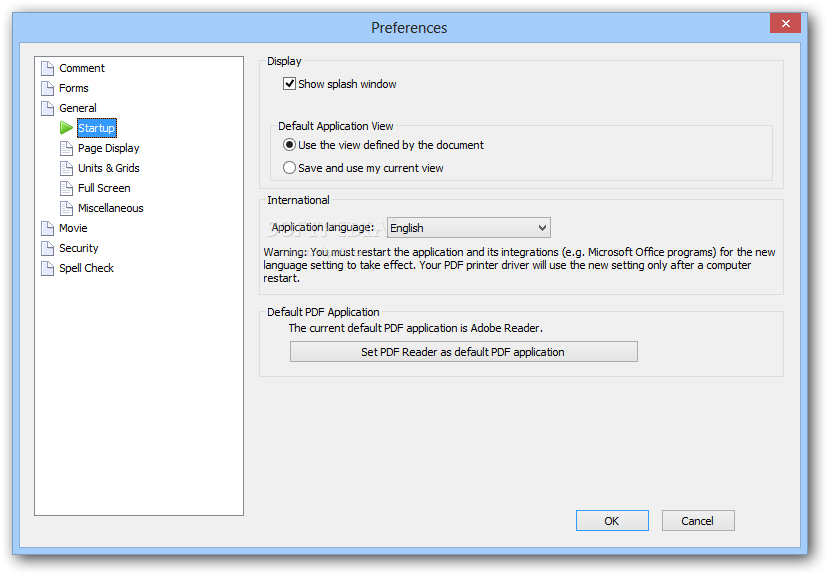Image resolution: width=828 pixels, height=575 pixels.
Task: Select the Startup tree item
Action: click(97, 128)
